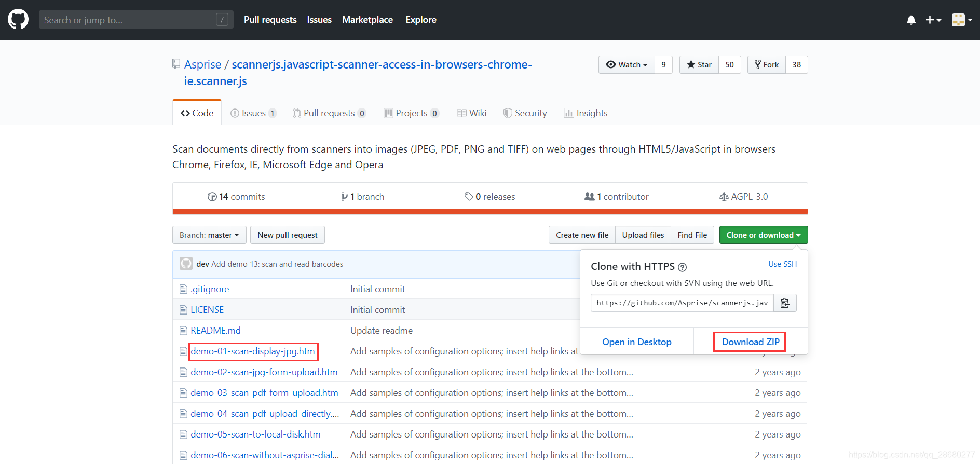Viewport: 980px width, 464px height.
Task: Fork this repository
Action: coord(767,65)
